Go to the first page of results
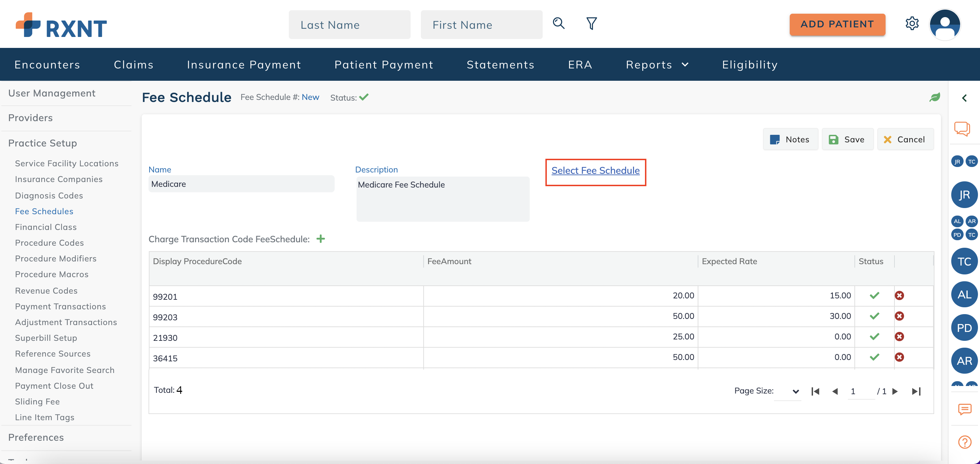Viewport: 980px width, 464px height. (x=815, y=391)
